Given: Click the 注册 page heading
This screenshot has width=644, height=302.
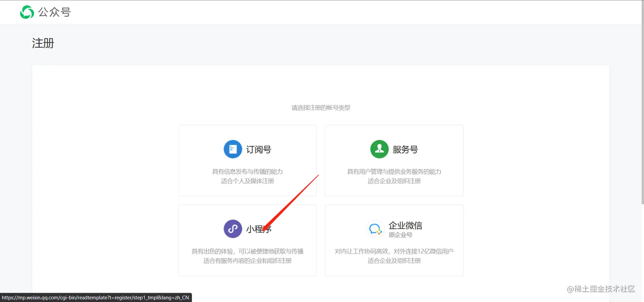Looking at the screenshot, I should coord(43,43).
